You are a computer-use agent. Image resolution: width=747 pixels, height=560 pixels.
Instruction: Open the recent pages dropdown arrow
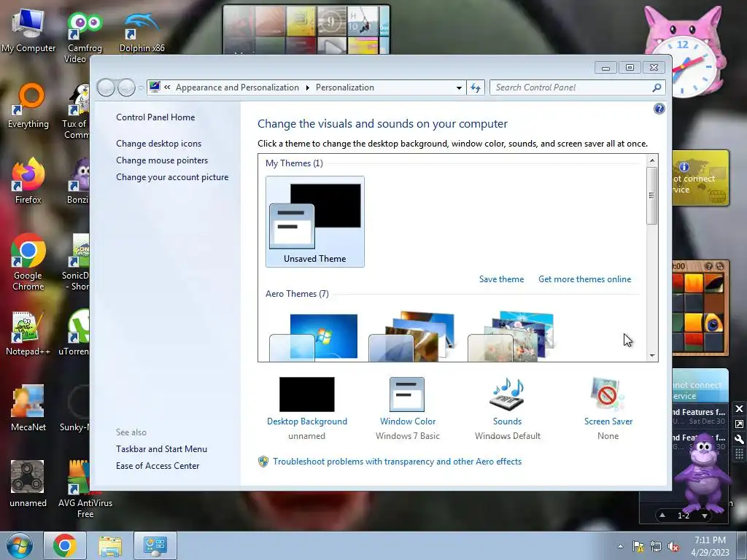pos(141,88)
